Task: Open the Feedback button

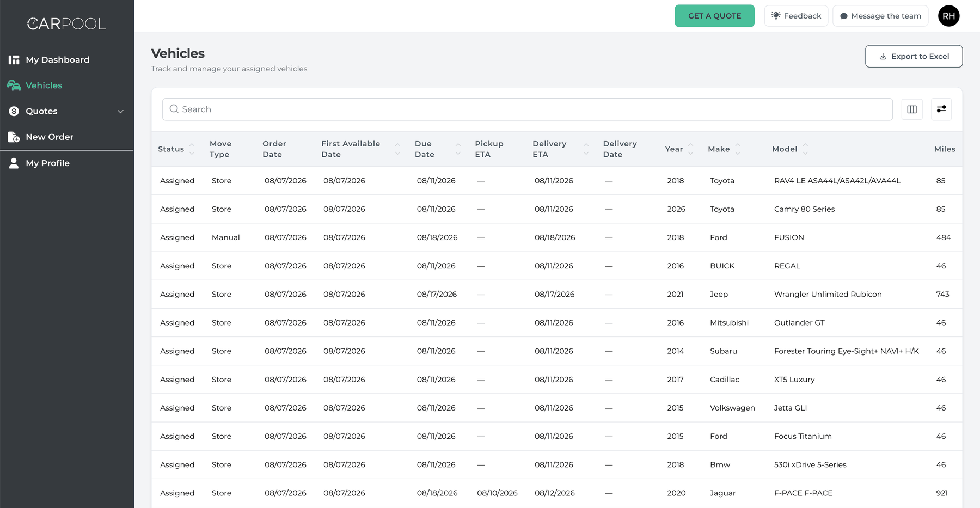Action: point(796,16)
